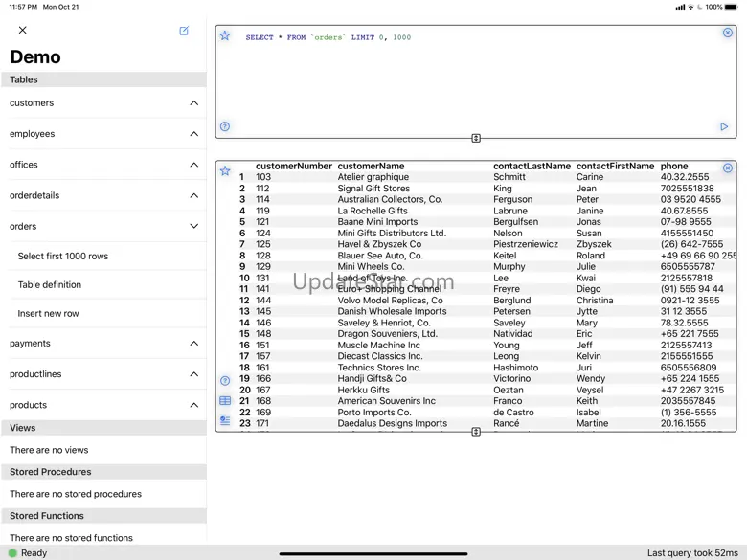This screenshot has height=560, width=747.
Task: Click the Danish Wholesale Imports cell
Action: tap(392, 311)
